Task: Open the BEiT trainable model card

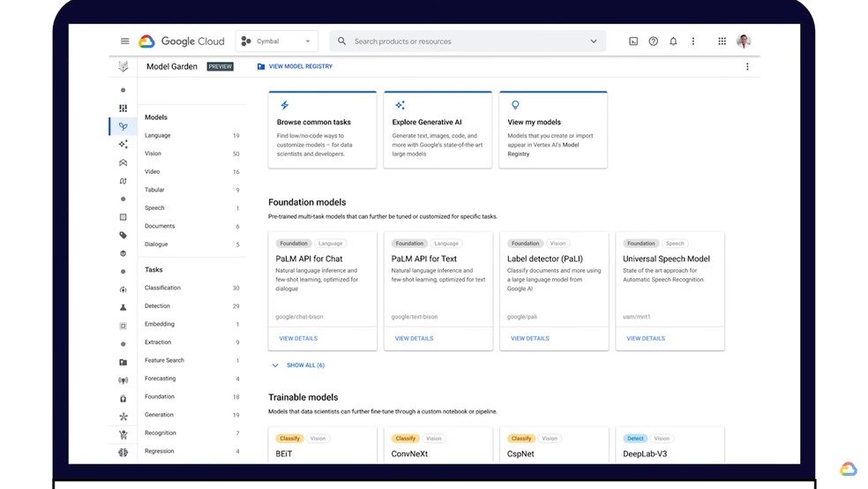Action: coord(322,445)
